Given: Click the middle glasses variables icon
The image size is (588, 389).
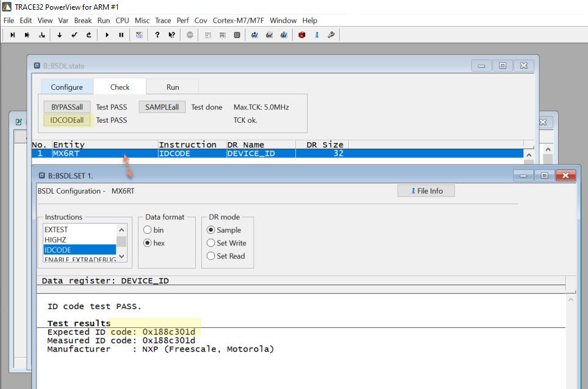Looking at the screenshot, I should (269, 35).
